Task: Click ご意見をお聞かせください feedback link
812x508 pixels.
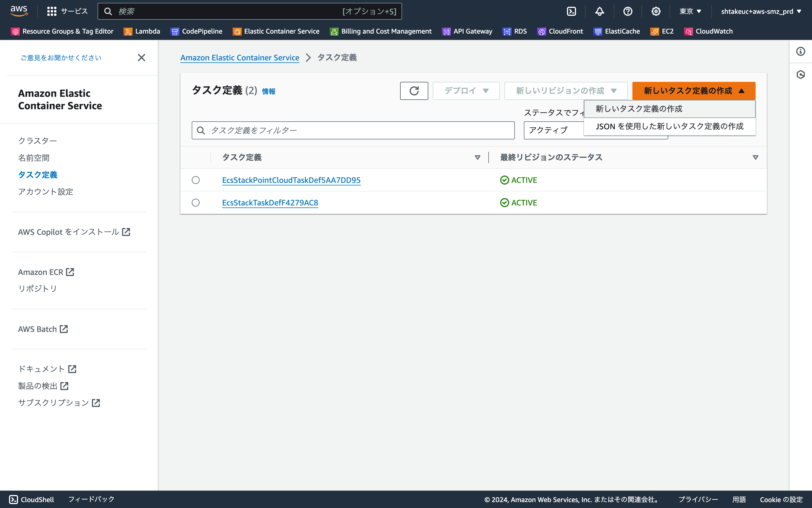Action: (61, 58)
